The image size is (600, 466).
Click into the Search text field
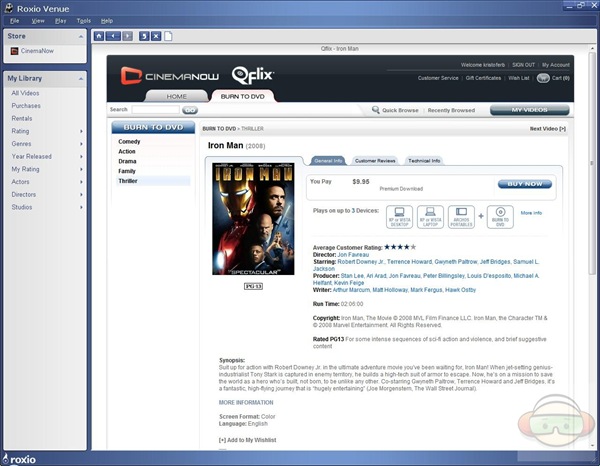(x=156, y=110)
